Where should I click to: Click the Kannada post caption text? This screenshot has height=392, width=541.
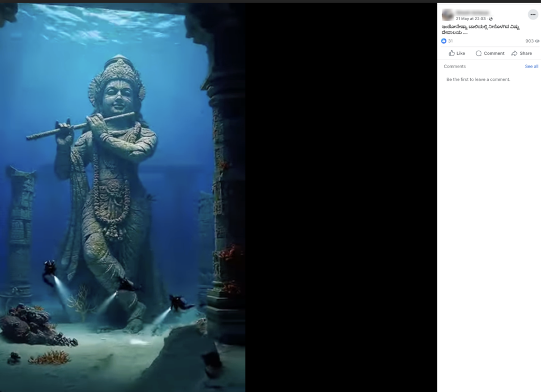(x=481, y=30)
